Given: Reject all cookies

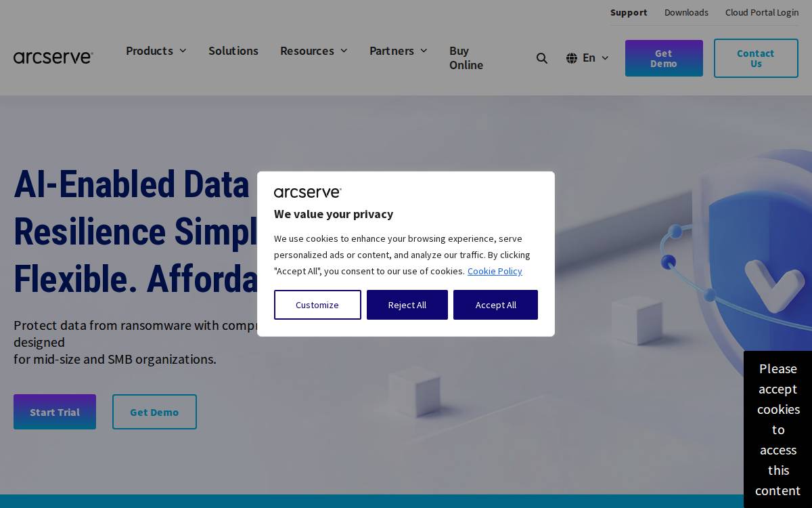Looking at the screenshot, I should pyautogui.click(x=407, y=305).
